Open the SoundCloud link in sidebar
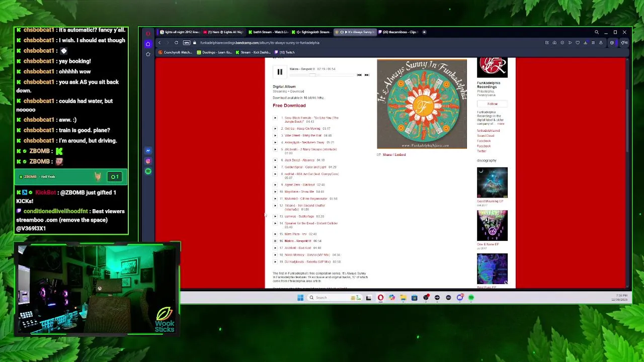The width and height of the screenshot is (644, 362). (x=486, y=136)
